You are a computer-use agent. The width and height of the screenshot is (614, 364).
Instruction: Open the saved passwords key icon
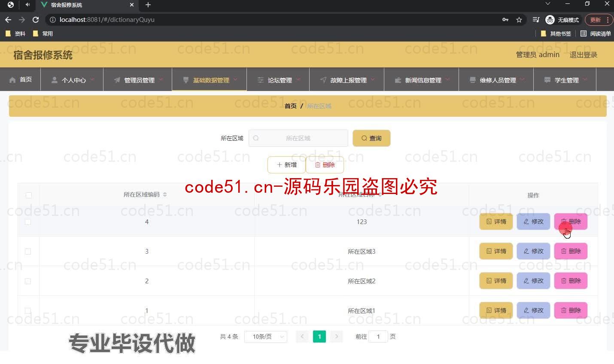click(x=505, y=20)
